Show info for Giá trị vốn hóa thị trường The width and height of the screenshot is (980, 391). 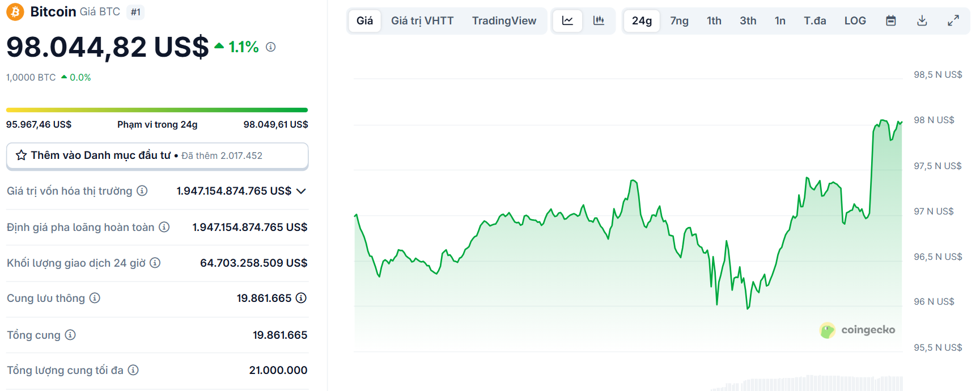(x=142, y=191)
